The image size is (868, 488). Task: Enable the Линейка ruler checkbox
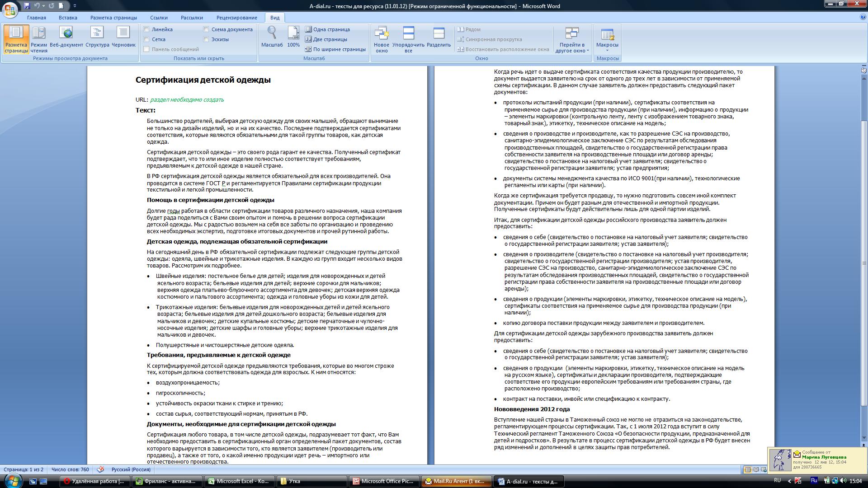[146, 29]
